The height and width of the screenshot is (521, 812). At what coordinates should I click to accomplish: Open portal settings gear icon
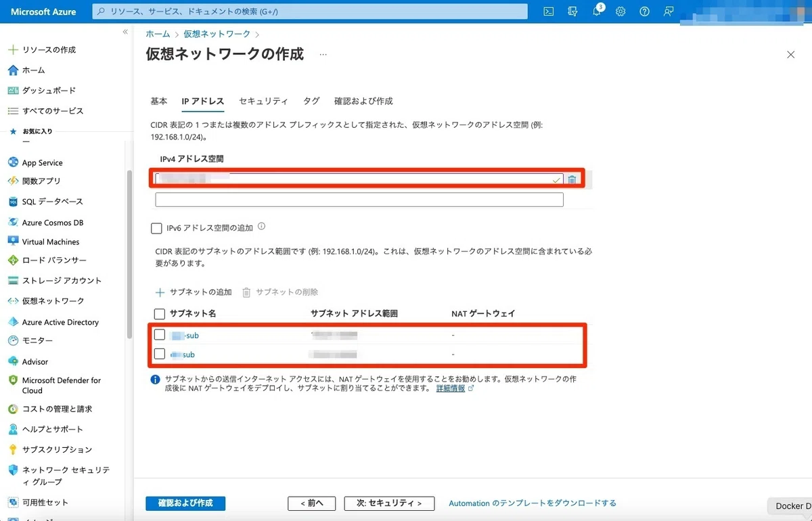pos(621,12)
